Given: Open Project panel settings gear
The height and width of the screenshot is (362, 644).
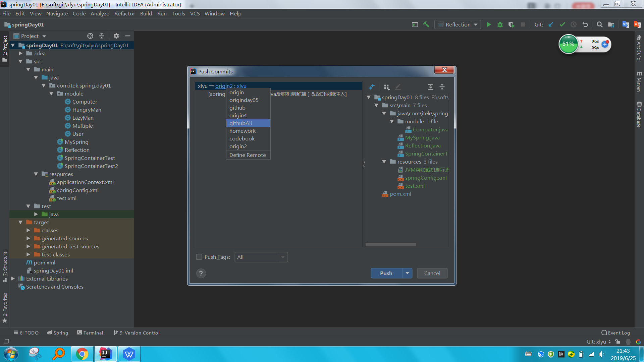Looking at the screenshot, I should click(116, 36).
